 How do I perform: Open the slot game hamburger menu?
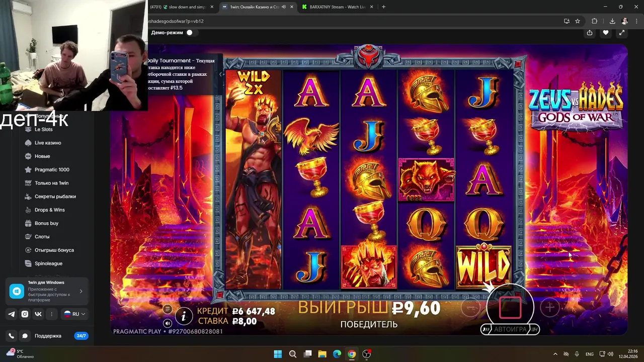168,309
